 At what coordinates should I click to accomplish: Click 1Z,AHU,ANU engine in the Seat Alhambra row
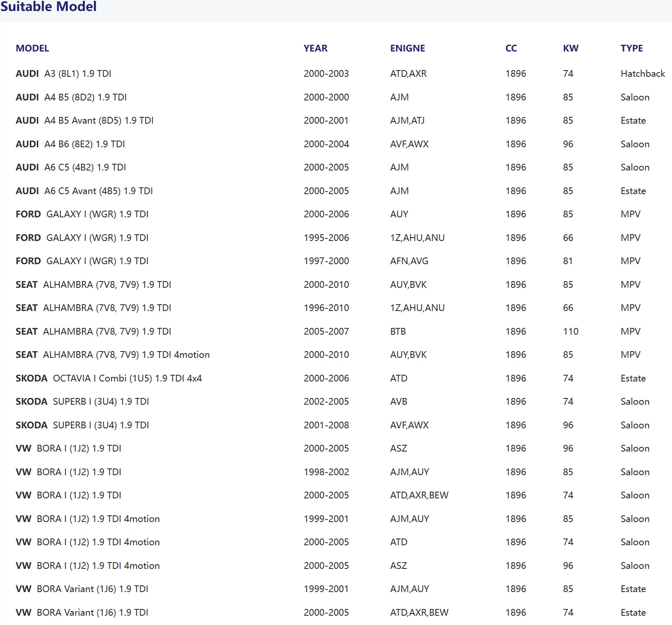[417, 308]
